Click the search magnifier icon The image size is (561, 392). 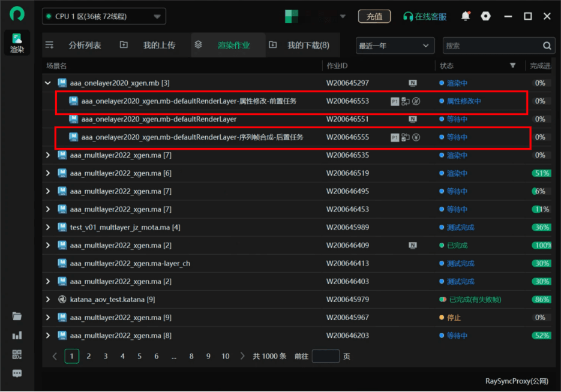[x=547, y=46]
